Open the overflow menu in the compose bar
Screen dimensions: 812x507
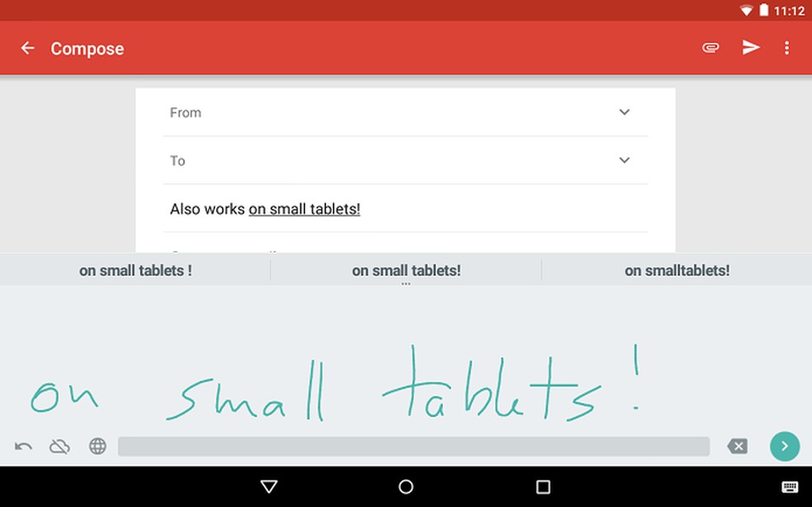[x=787, y=47]
